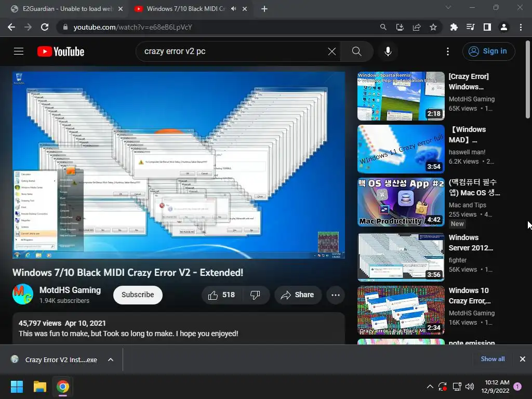Screen dimensions: 532x399
Task: Click the Chrome icon in the taskbar
Action: pyautogui.click(x=63, y=387)
